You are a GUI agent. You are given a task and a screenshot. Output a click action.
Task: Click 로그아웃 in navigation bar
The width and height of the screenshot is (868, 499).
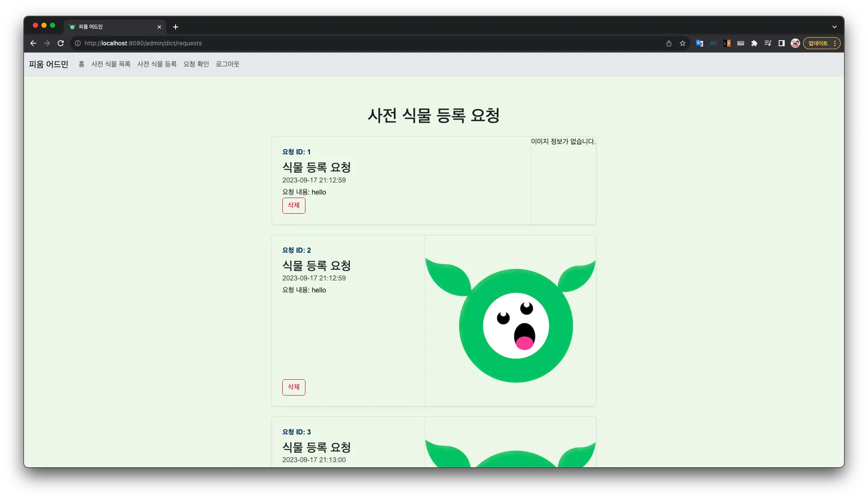227,64
